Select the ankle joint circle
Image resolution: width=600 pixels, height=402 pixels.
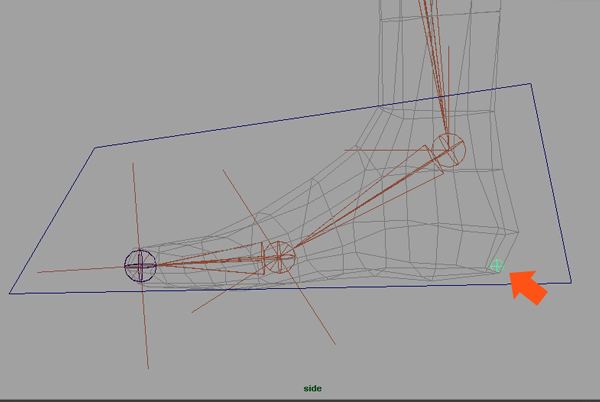point(448,150)
